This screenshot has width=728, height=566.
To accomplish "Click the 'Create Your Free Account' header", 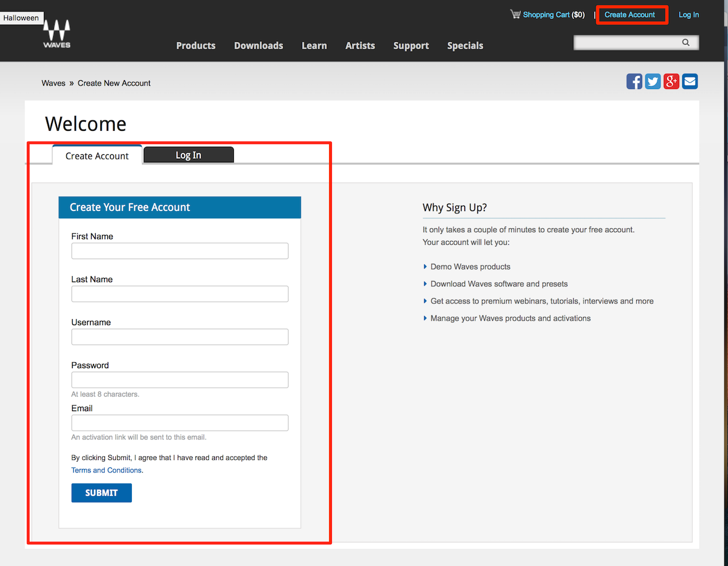I will pos(179,208).
